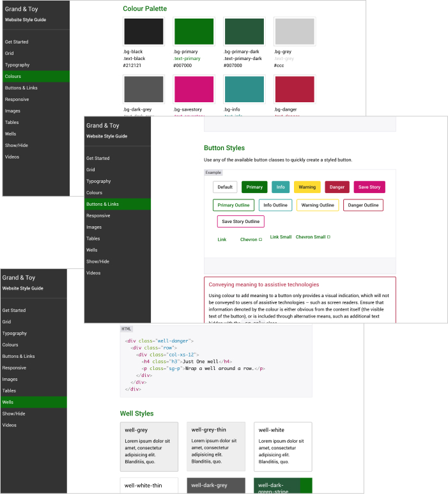Click the well-grey-thin sample box
This screenshot has height=494, width=448.
pos(215,446)
